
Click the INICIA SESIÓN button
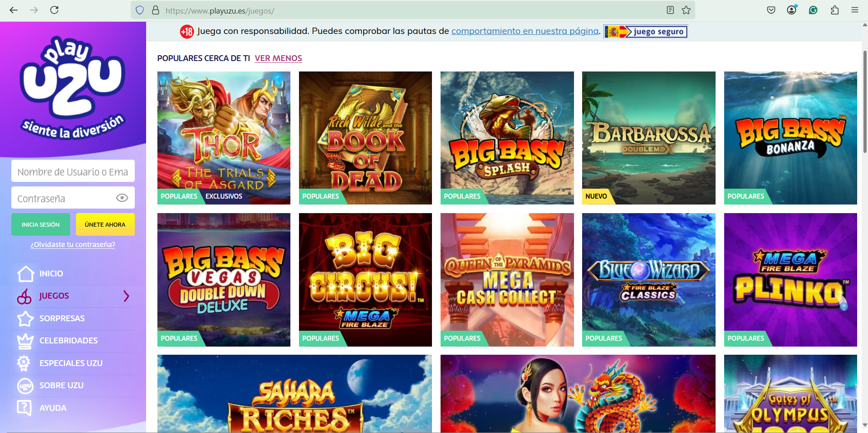41,224
